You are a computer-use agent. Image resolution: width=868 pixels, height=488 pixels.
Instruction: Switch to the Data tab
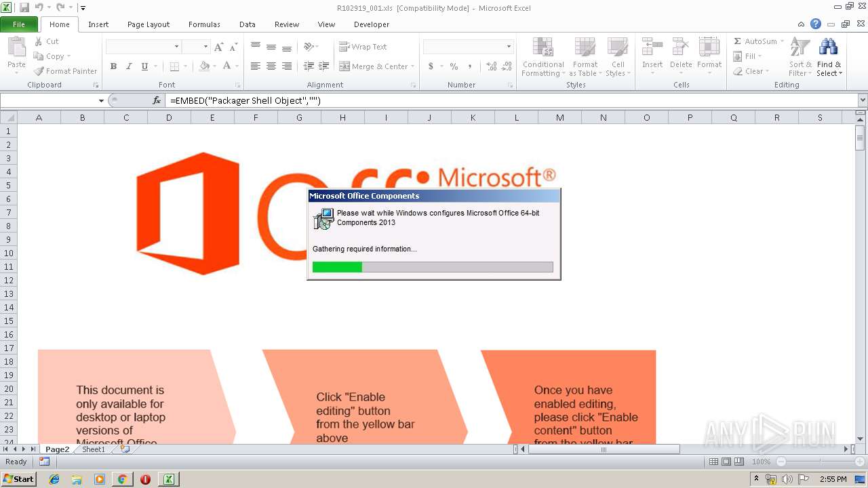[x=248, y=24]
